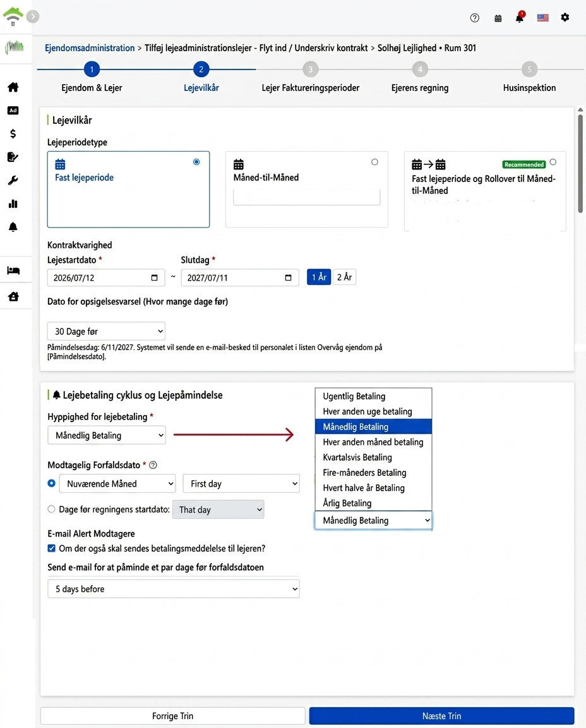Image resolution: width=586 pixels, height=728 pixels.
Task: Open the bed rooms sidebar icon
Action: click(x=13, y=270)
